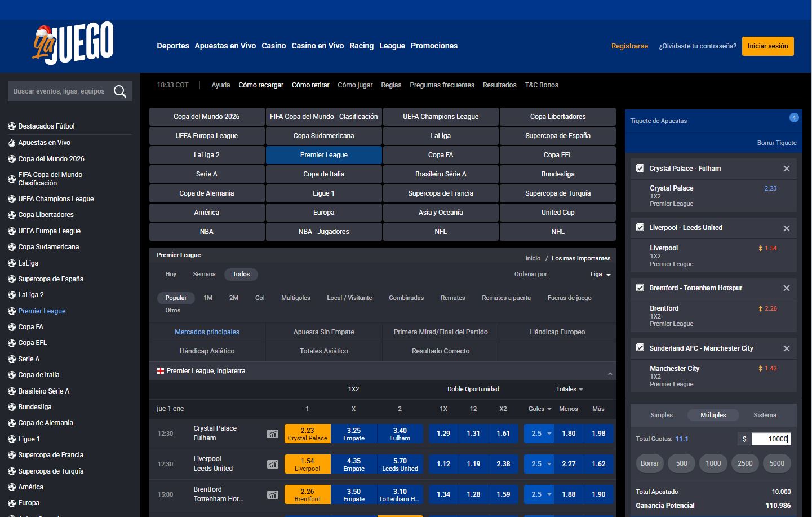This screenshot has height=517, width=812.
Task: Select the Hándicap Asiático market tab
Action: [x=207, y=351]
